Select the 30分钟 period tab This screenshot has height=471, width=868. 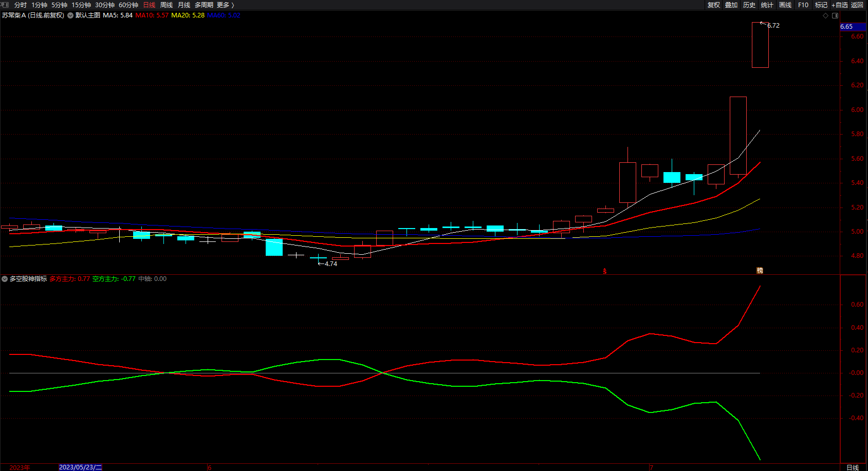click(x=105, y=5)
